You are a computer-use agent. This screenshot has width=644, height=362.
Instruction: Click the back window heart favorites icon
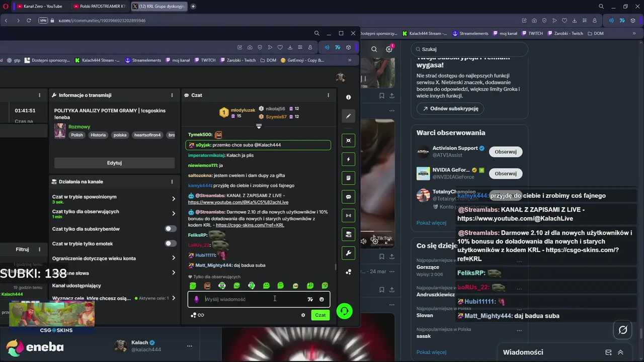point(565,21)
